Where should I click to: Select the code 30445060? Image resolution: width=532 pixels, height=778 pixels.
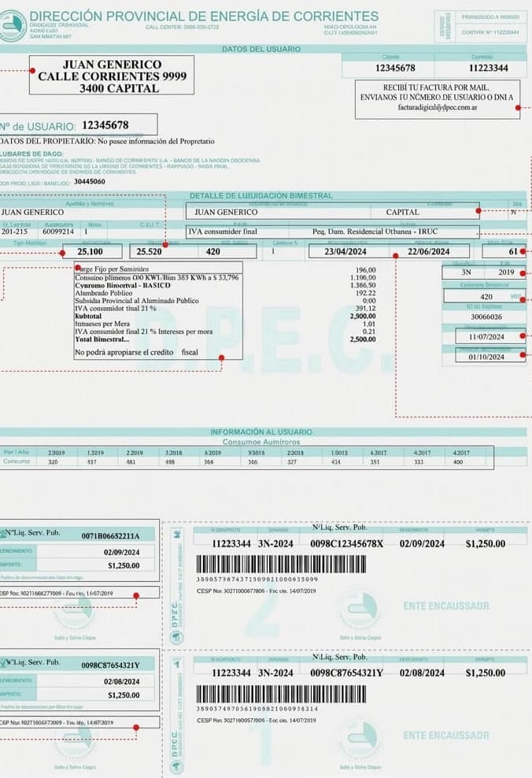coord(89,182)
